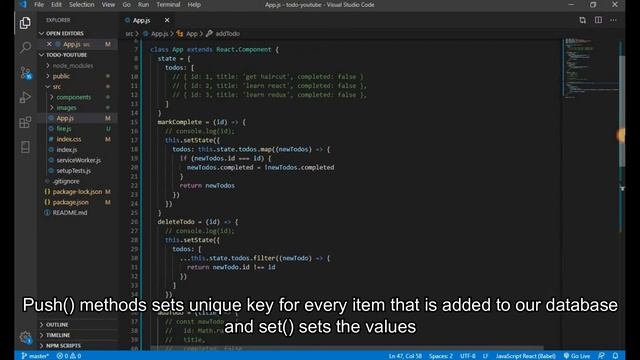The width and height of the screenshot is (640, 360).
Task: Open index.css in the file tree
Action: tap(69, 139)
